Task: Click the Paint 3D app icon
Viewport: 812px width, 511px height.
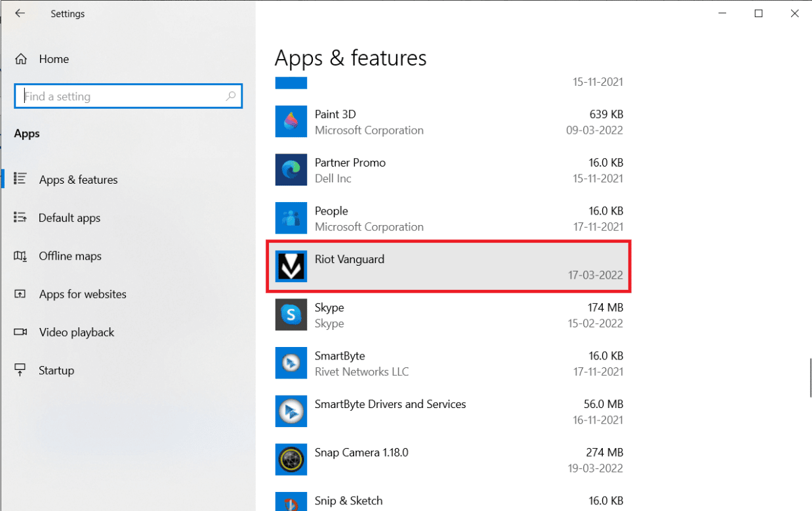Action: coord(291,122)
